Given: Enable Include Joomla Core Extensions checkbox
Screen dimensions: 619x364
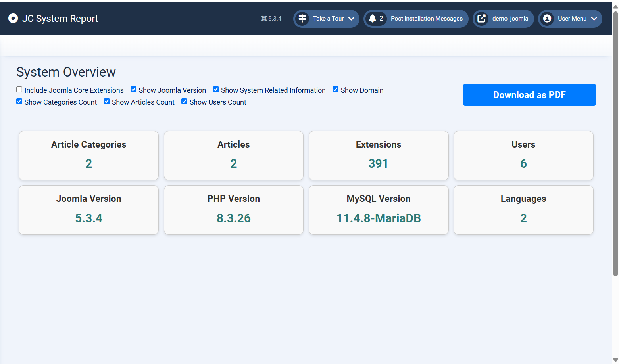Looking at the screenshot, I should click(x=19, y=90).
